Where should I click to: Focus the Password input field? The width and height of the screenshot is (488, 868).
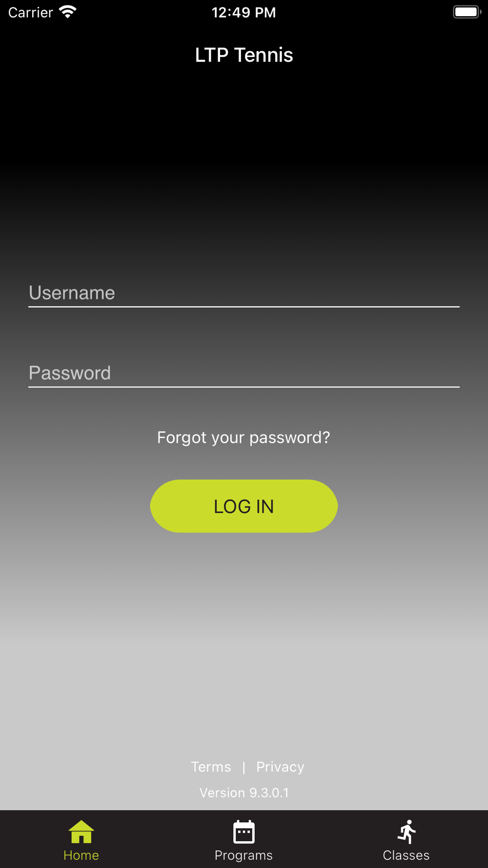(244, 373)
